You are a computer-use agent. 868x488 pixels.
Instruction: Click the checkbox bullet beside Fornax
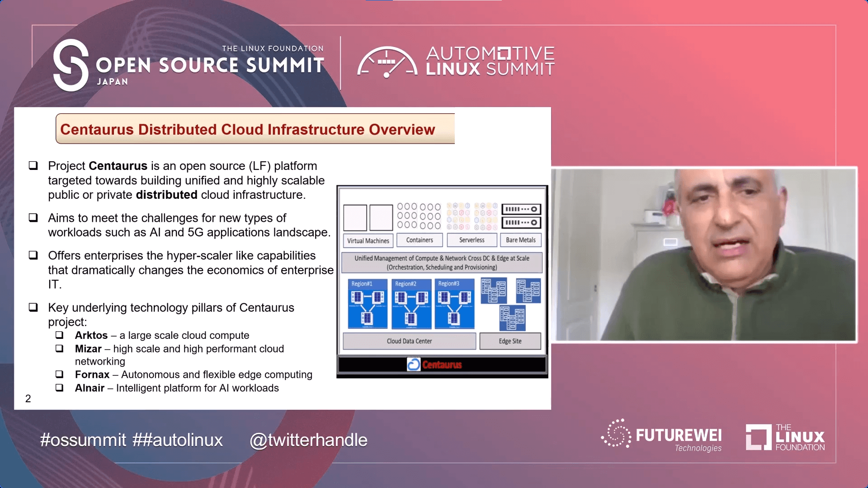point(59,374)
